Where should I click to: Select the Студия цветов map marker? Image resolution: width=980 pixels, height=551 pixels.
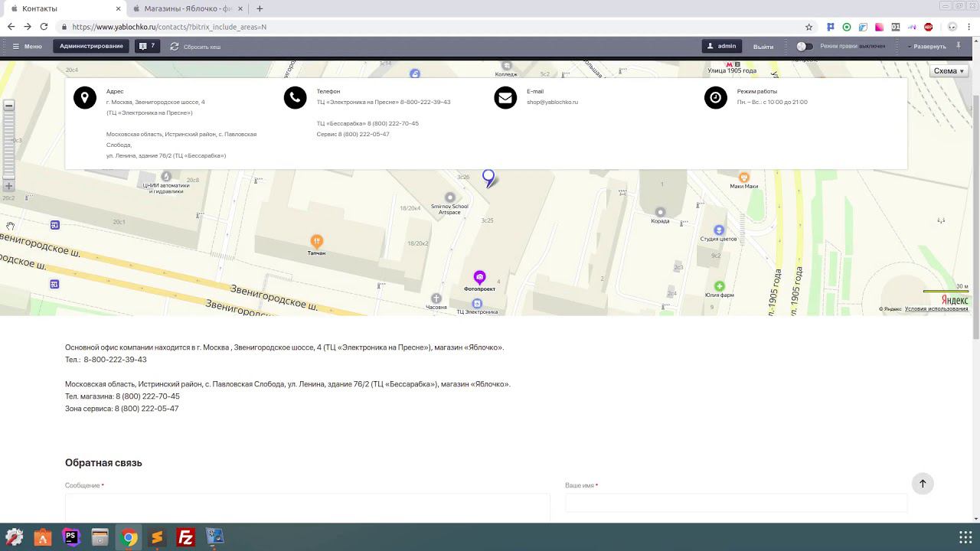coord(718,230)
